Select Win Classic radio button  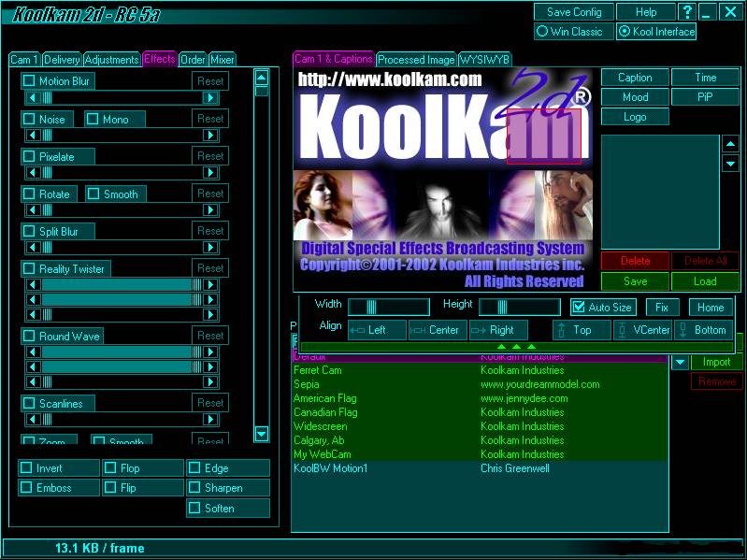click(542, 32)
